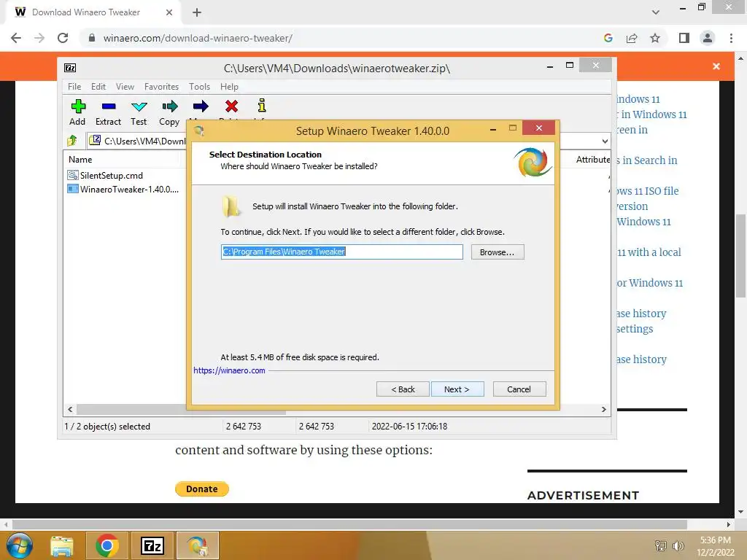The image size is (747, 560).
Task: Click the red Delete X icon in 7-Zip
Action: (x=231, y=106)
